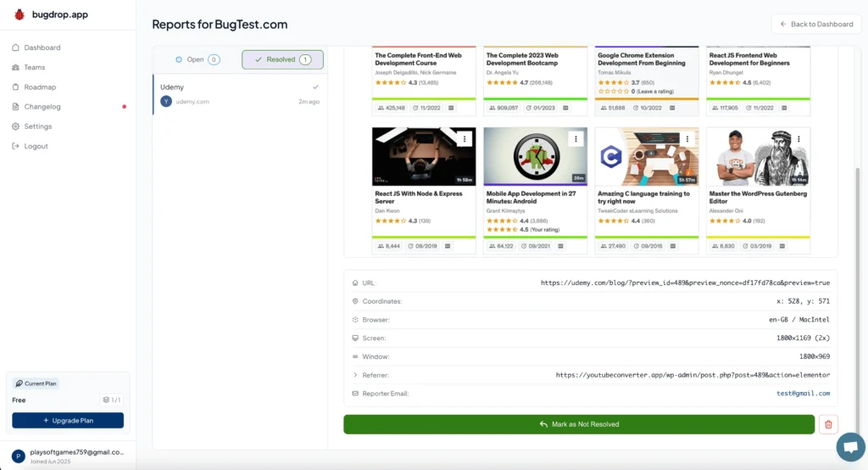Click the Coordinates pin icon
This screenshot has width=868, height=470.
point(355,301)
